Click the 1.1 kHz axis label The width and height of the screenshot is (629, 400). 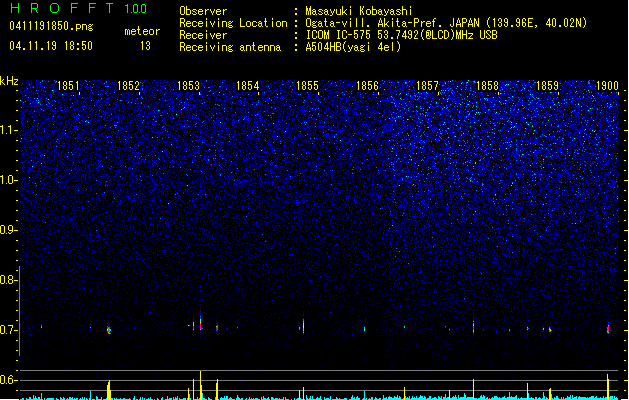pyautogui.click(x=8, y=130)
